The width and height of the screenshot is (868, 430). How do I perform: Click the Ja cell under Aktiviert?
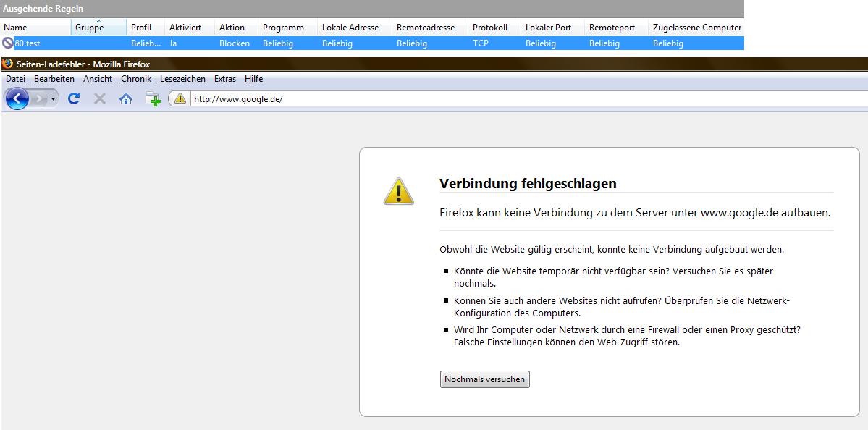(173, 43)
